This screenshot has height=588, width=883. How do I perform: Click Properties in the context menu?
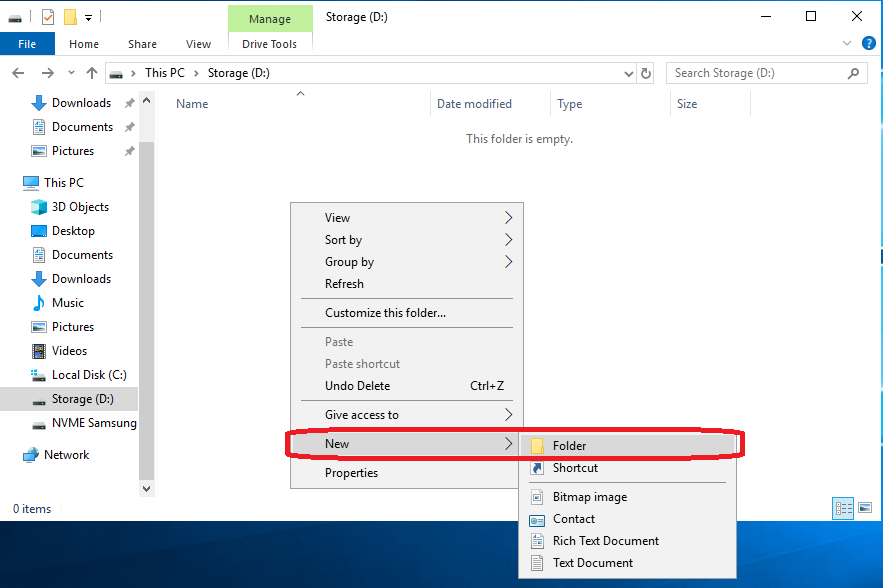click(x=351, y=473)
